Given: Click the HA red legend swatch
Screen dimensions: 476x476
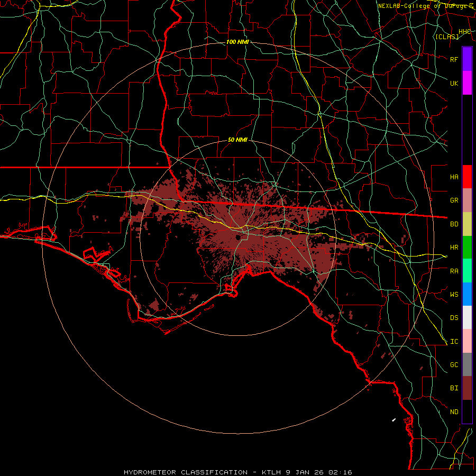Looking at the screenshot, I should pyautogui.click(x=467, y=177).
